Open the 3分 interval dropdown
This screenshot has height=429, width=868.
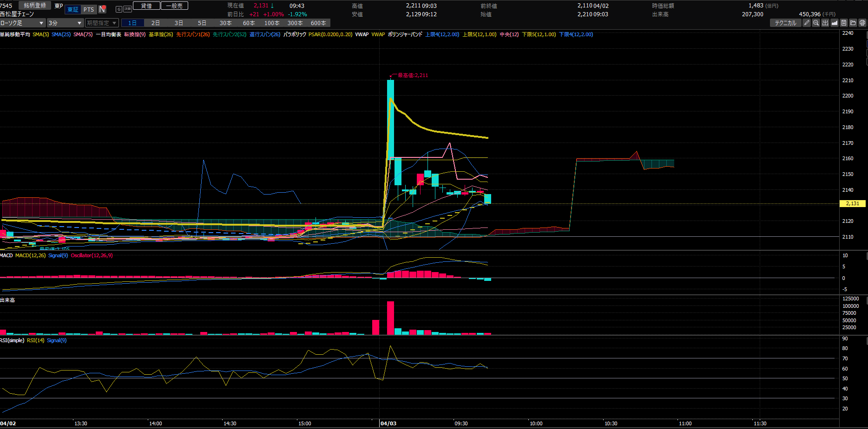tap(65, 23)
